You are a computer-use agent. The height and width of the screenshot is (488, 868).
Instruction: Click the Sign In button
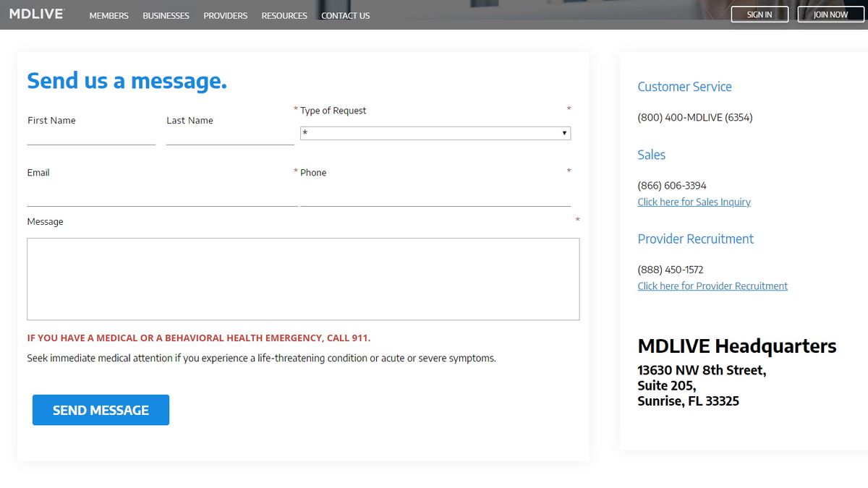759,14
